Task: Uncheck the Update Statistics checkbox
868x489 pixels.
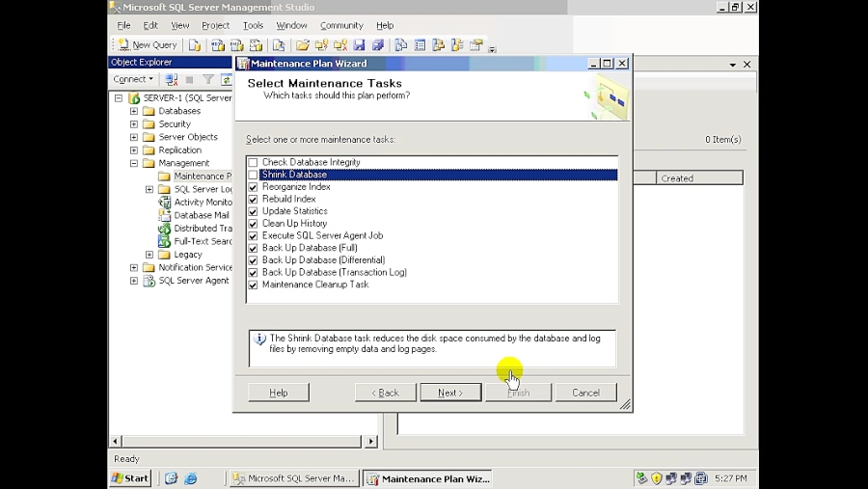Action: pos(253,211)
